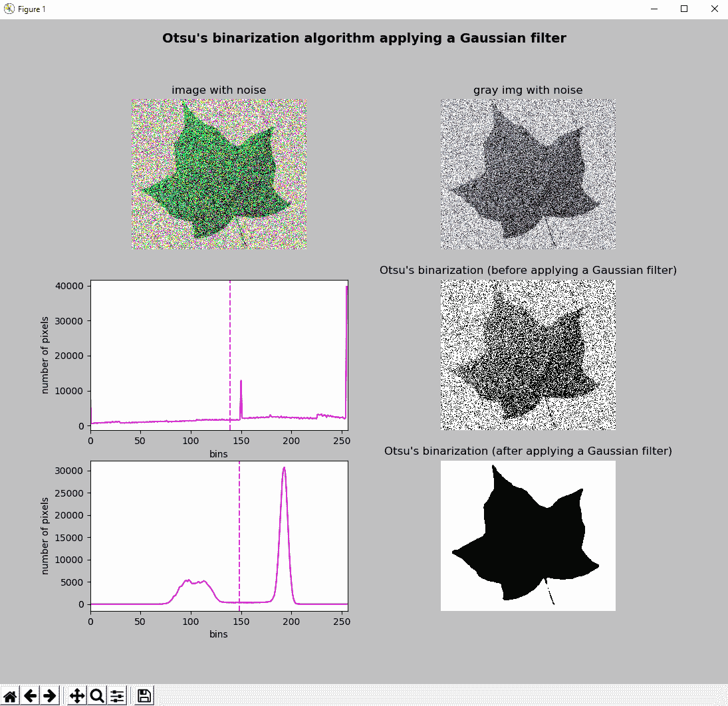The image size is (728, 706).
Task: Click the figure title about Otsu's binarization
Action: tap(364, 39)
